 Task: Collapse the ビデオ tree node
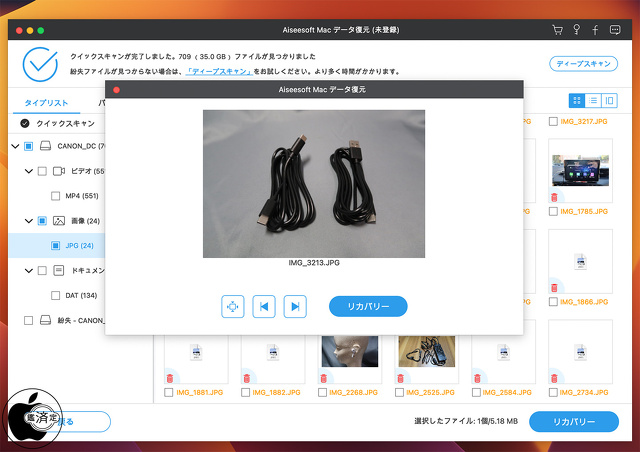(29, 171)
